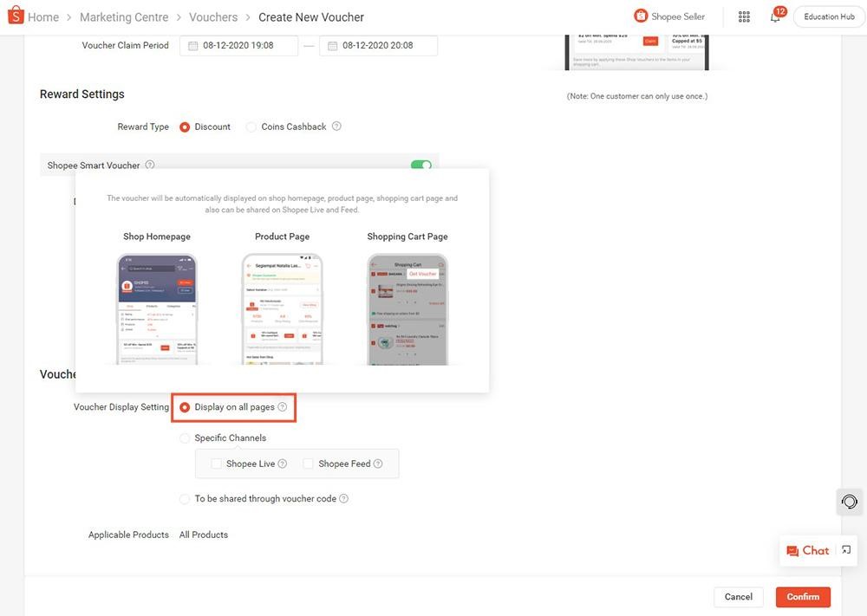Viewport: 867px width, 616px height.
Task: Click the Product Page phone preview
Action: (282, 308)
